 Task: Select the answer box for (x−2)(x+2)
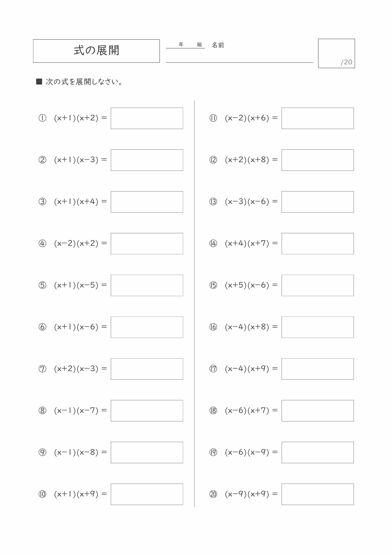pyautogui.click(x=147, y=244)
